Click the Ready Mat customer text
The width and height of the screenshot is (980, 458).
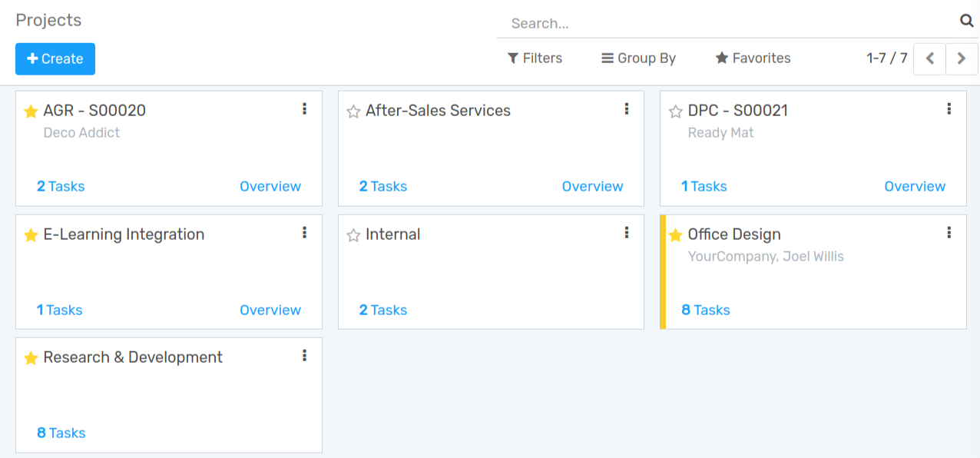click(x=720, y=132)
